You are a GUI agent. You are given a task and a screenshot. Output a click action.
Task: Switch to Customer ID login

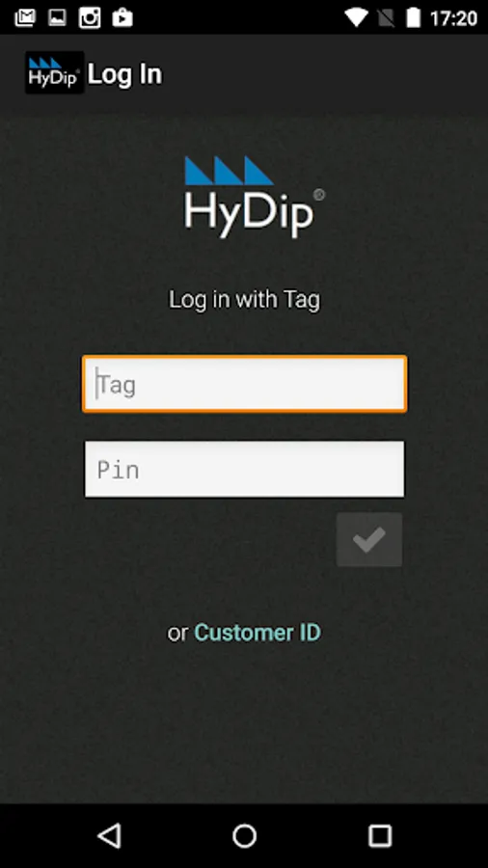[258, 633]
